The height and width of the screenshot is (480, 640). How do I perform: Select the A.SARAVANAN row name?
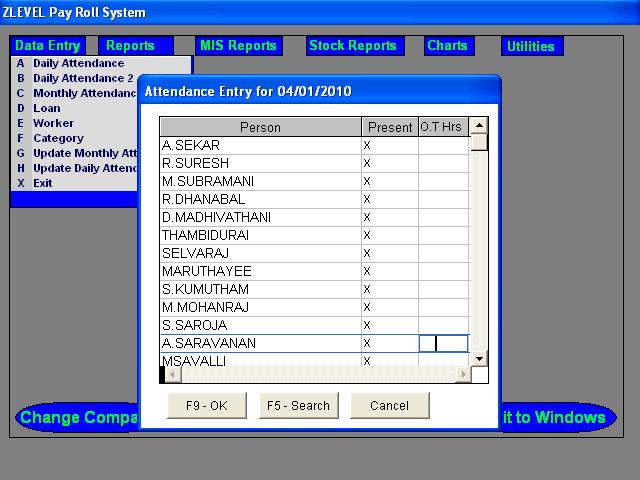[x=209, y=343]
